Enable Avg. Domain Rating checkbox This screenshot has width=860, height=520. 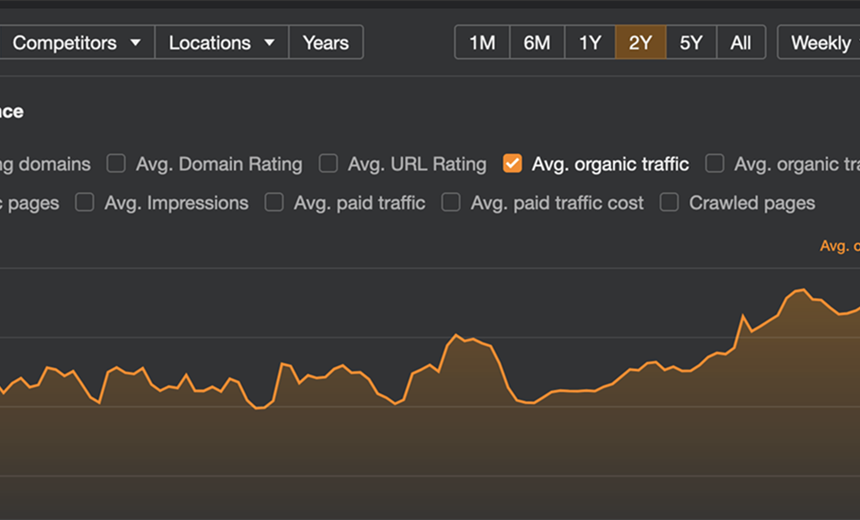tap(116, 163)
